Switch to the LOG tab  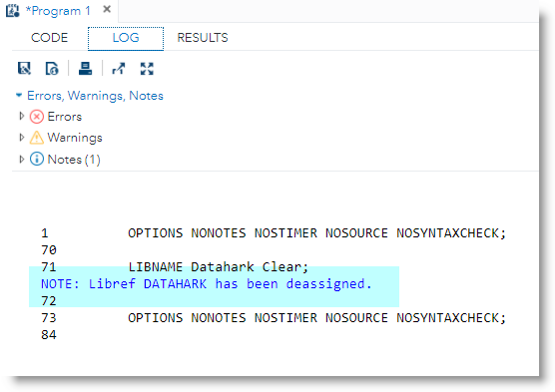pos(126,38)
